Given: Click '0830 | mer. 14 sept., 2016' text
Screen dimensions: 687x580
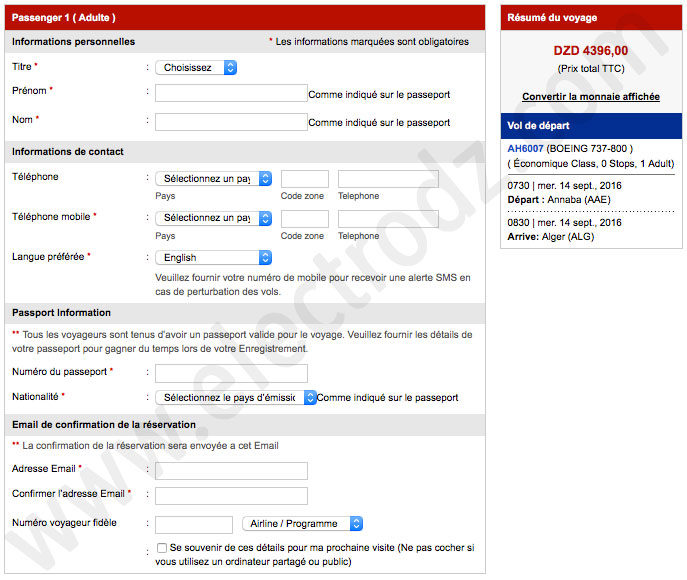Looking at the screenshot, I should [x=564, y=223].
